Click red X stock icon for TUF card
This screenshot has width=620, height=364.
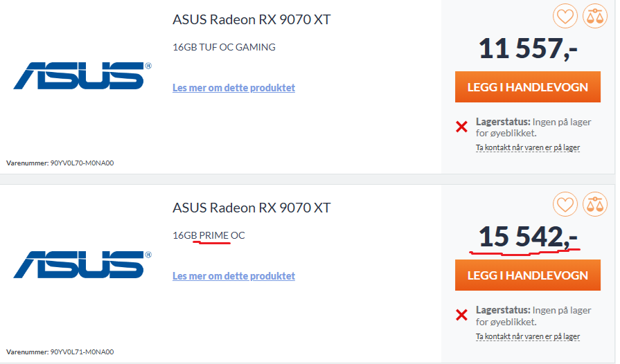pyautogui.click(x=461, y=127)
